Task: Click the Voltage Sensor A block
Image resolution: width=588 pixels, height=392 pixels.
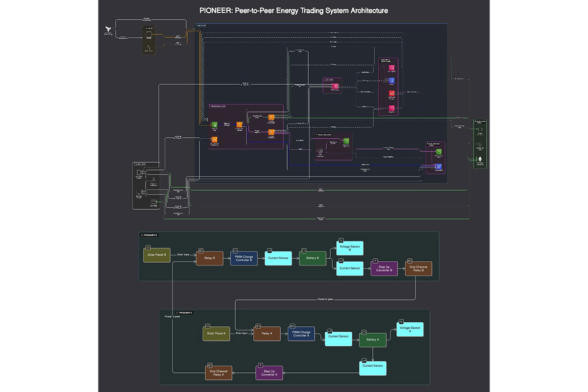Action: pos(410,329)
